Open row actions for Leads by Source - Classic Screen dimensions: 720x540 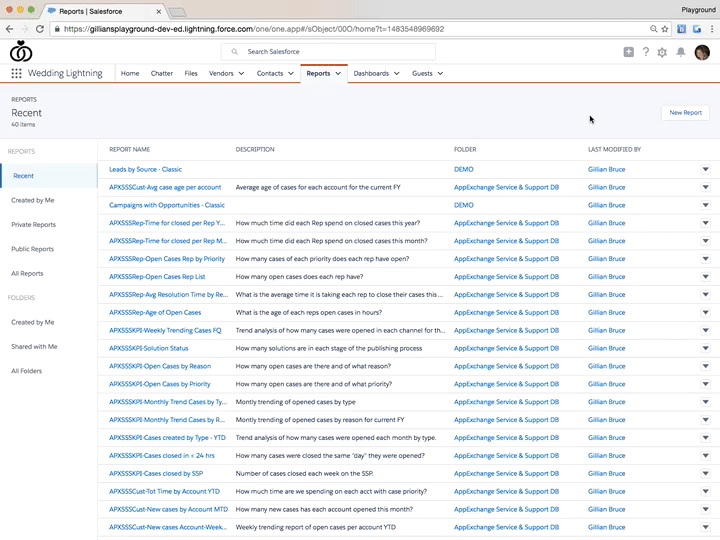coord(705,169)
